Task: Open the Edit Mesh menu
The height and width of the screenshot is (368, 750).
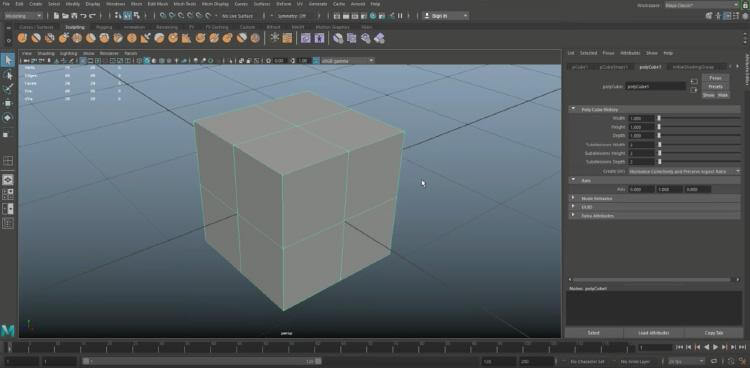Action: (157, 4)
